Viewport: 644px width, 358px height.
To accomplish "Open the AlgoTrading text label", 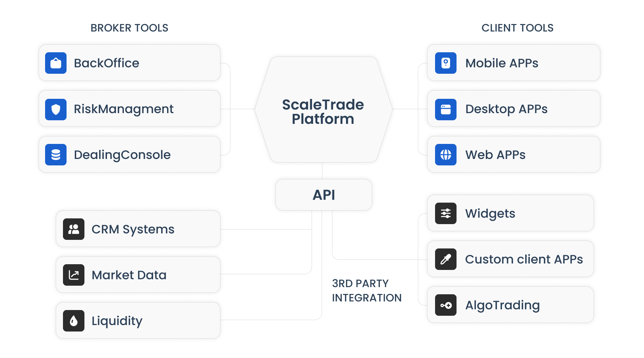I will tap(502, 305).
